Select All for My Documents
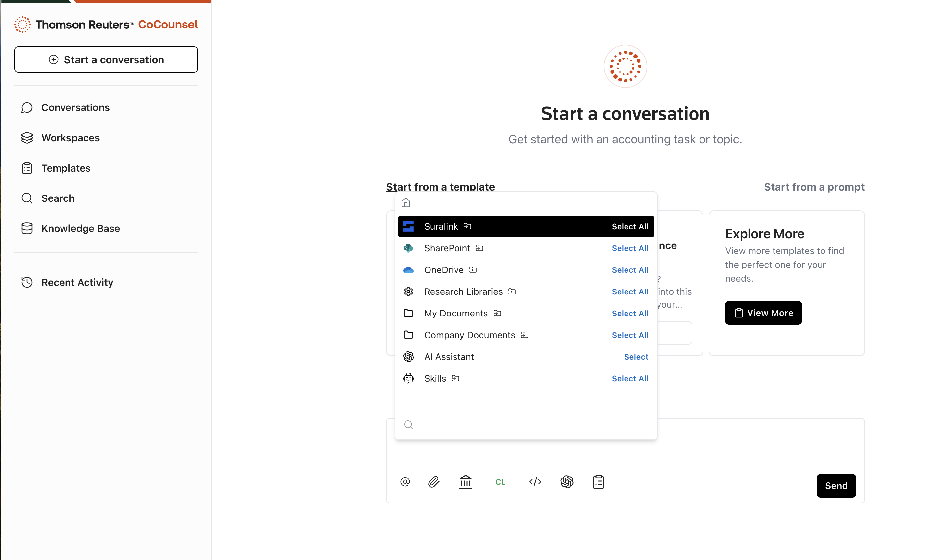 (630, 313)
